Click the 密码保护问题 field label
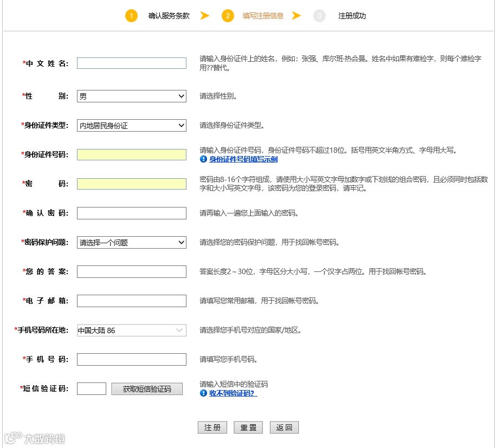497x448 pixels. click(x=44, y=242)
